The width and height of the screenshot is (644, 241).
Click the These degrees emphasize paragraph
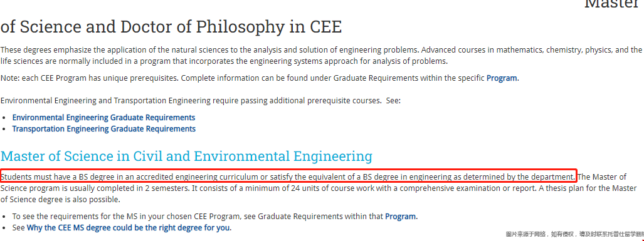(x=321, y=56)
